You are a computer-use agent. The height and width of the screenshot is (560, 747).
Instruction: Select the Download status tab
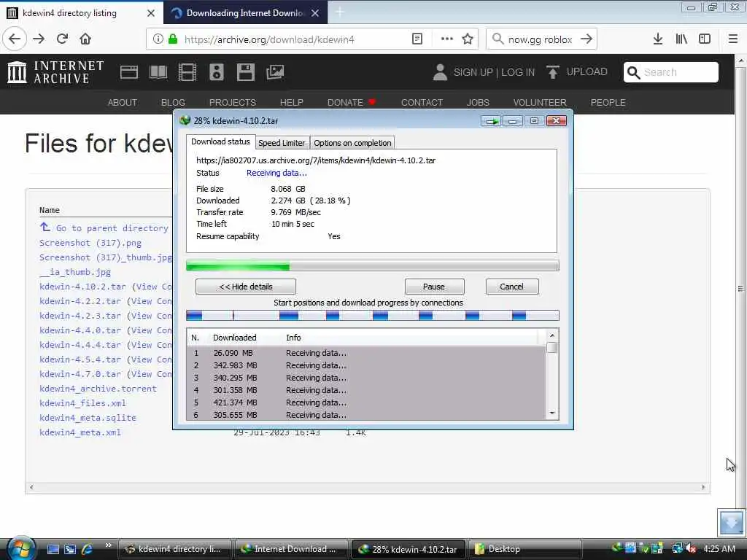[x=220, y=141]
